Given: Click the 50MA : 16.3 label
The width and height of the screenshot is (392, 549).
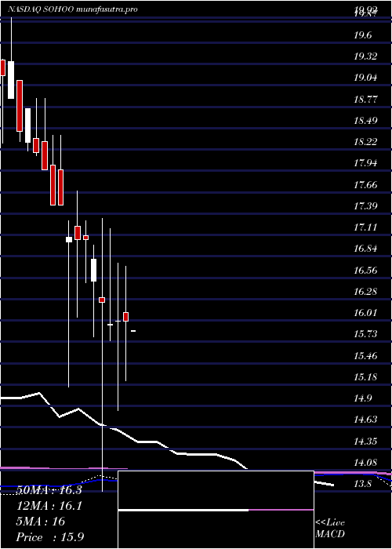Looking at the screenshot, I should pos(50,490).
